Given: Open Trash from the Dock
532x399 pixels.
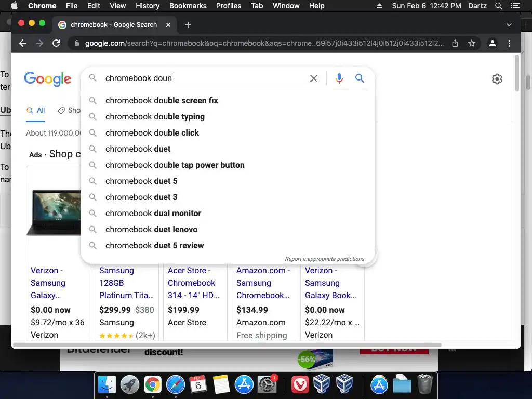Looking at the screenshot, I should pos(425,384).
